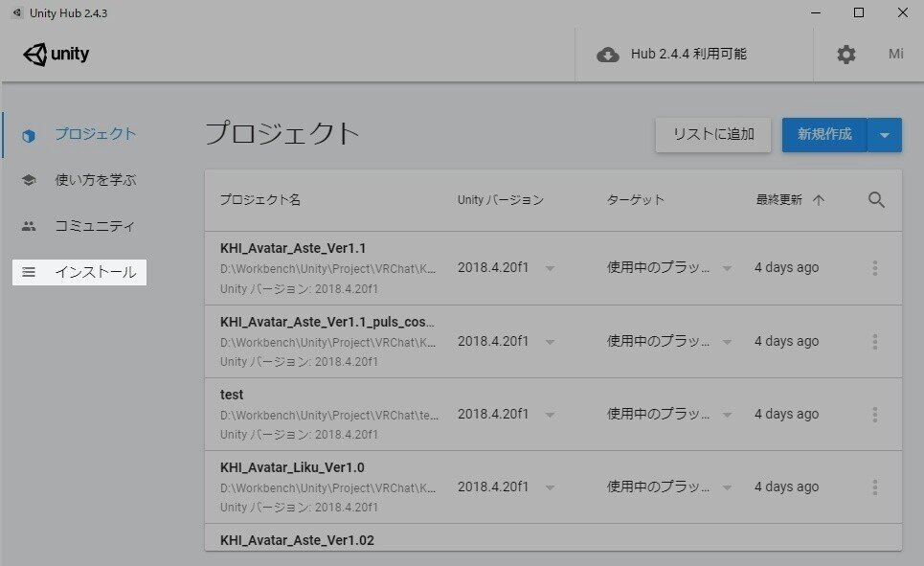924x566 pixels.
Task: Expand Unity version selector for KHI_Avatar_Aste_Ver1.1_puls_cos
Action: point(551,341)
